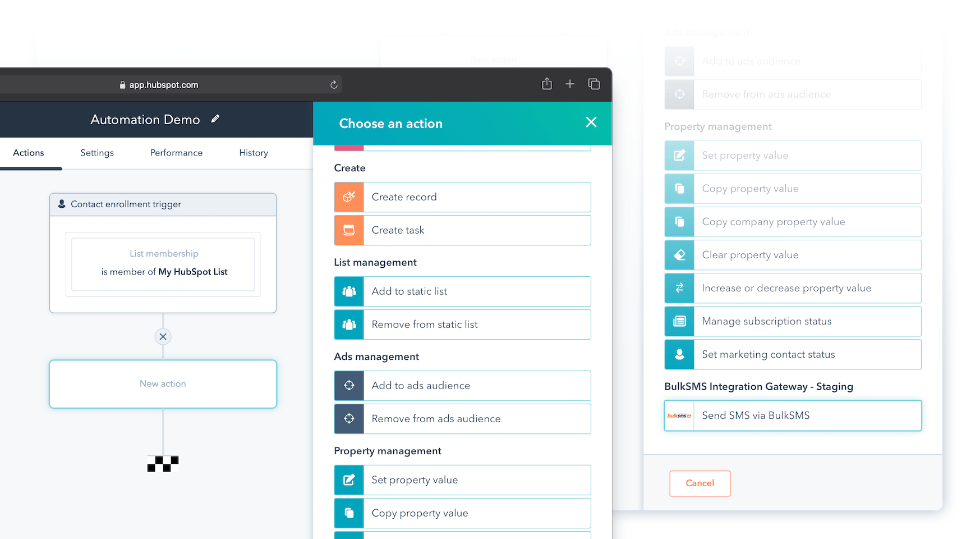Select Manage subscription status
Image resolution: width=980 pixels, height=539 pixels.
pyautogui.click(x=793, y=321)
